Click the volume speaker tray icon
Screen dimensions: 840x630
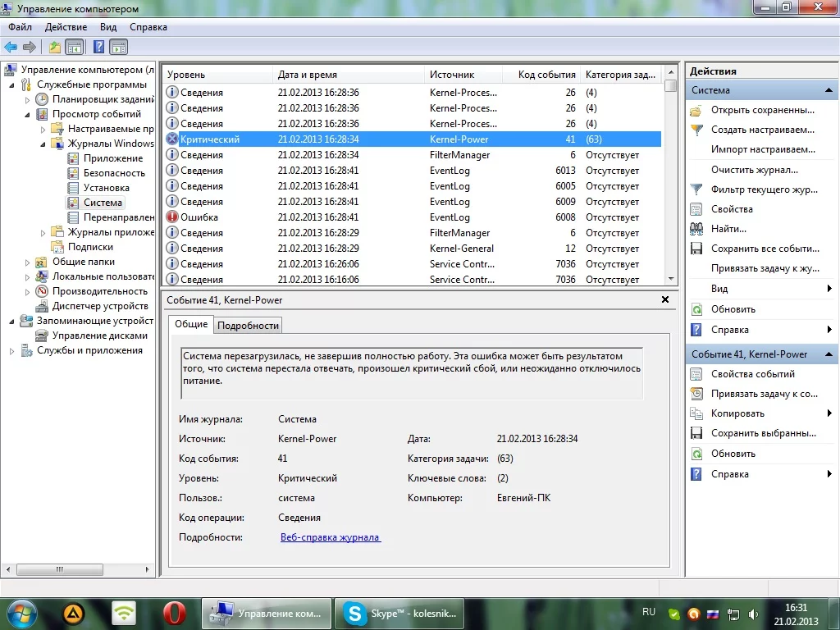[x=753, y=614]
